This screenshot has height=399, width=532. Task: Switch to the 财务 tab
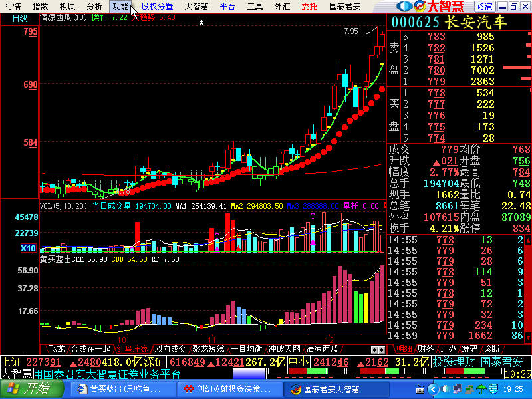(426, 349)
